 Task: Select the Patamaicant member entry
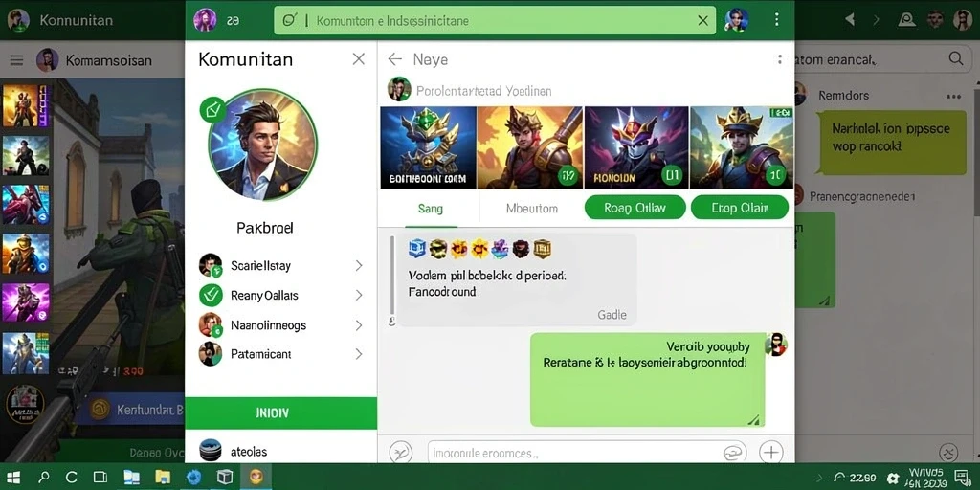(280, 354)
